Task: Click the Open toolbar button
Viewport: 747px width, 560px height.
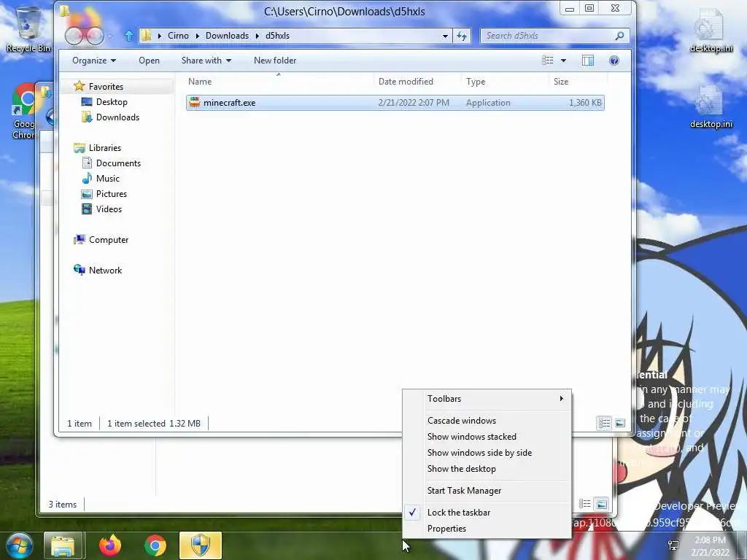Action: (149, 61)
